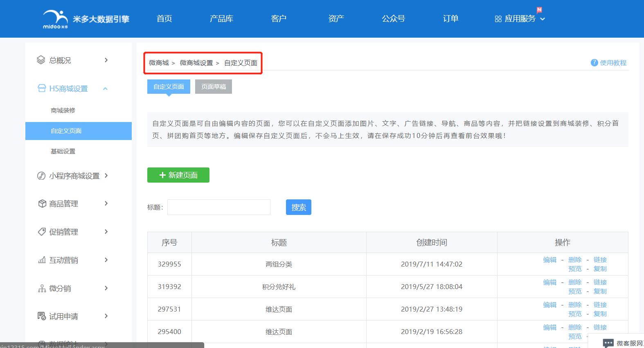This screenshot has height=348, width=644.
Task: Open 公众号 in top navigation
Action: (393, 18)
